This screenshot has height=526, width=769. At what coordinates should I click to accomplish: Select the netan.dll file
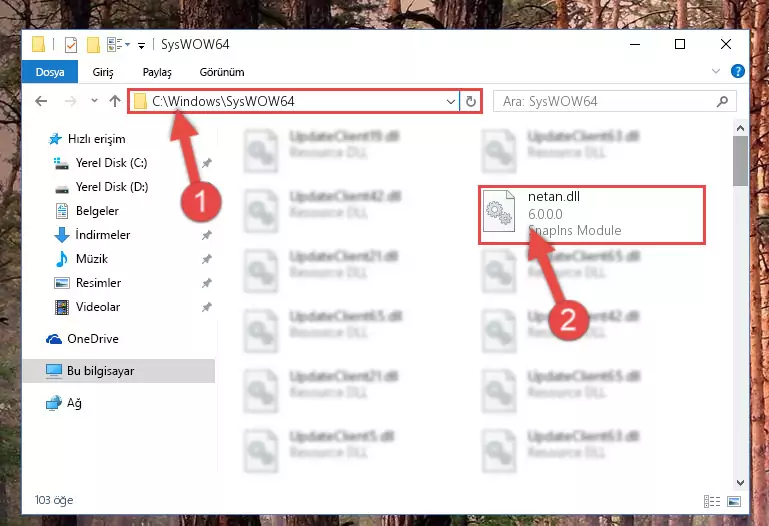pyautogui.click(x=592, y=214)
